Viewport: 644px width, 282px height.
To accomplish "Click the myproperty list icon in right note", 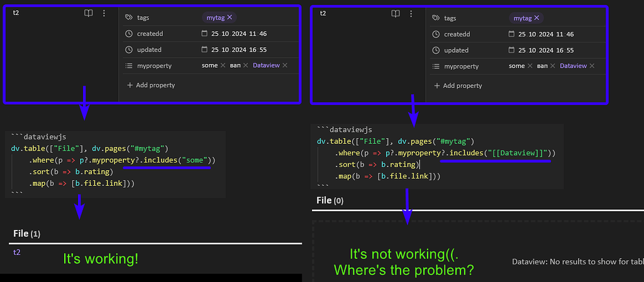I will pyautogui.click(x=436, y=66).
